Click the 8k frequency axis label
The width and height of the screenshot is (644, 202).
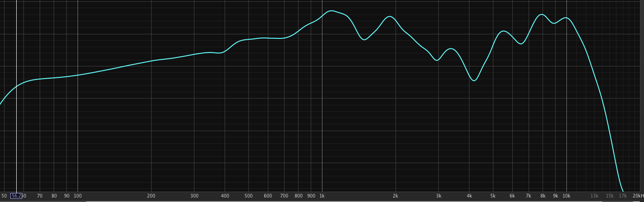pyautogui.click(x=543, y=196)
